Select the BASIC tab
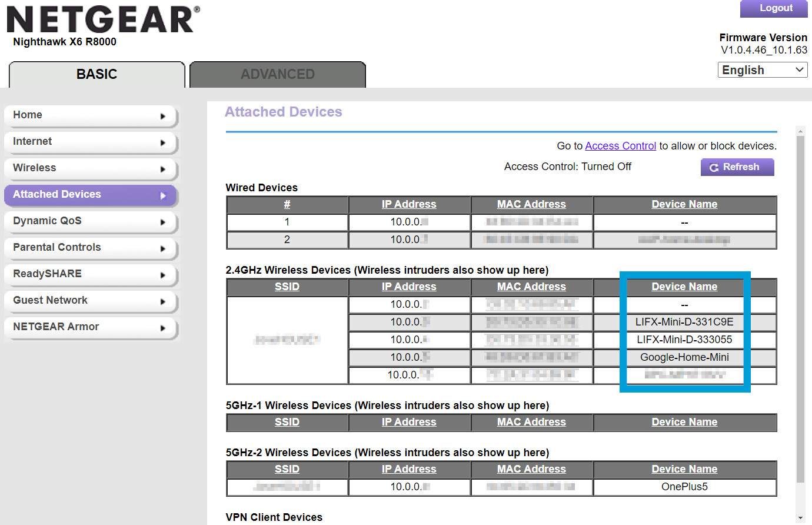 97,75
